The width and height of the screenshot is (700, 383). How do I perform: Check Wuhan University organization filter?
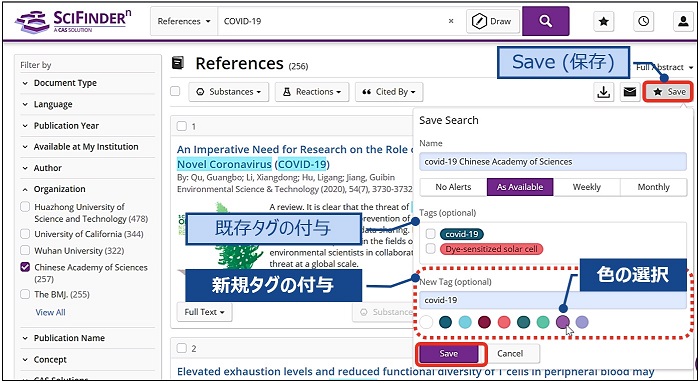25,250
